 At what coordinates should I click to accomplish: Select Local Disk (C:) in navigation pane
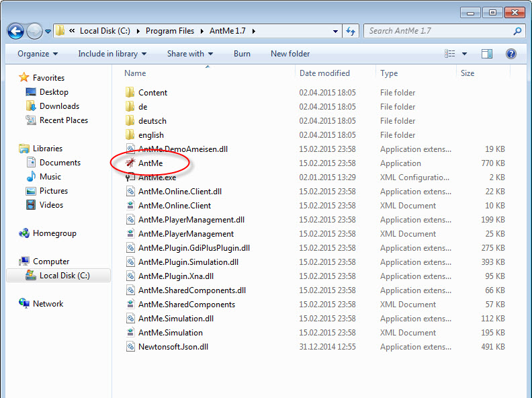[x=58, y=276]
